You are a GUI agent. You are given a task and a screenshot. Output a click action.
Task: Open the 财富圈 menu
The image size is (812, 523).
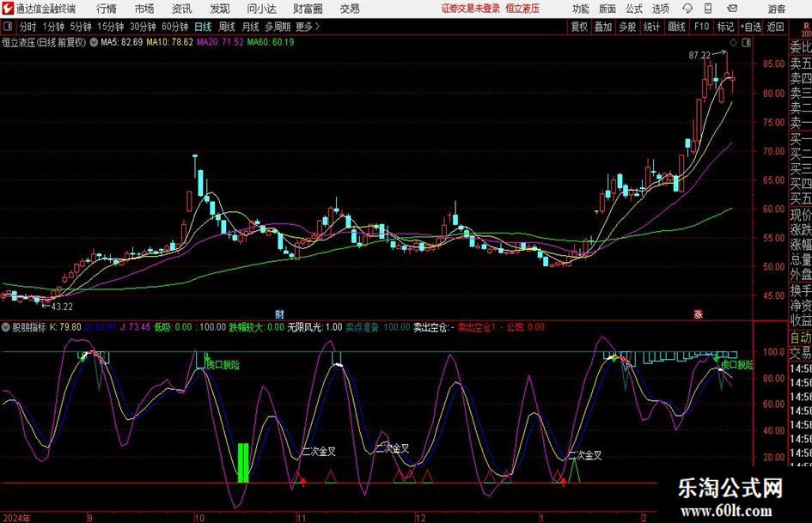click(x=308, y=9)
